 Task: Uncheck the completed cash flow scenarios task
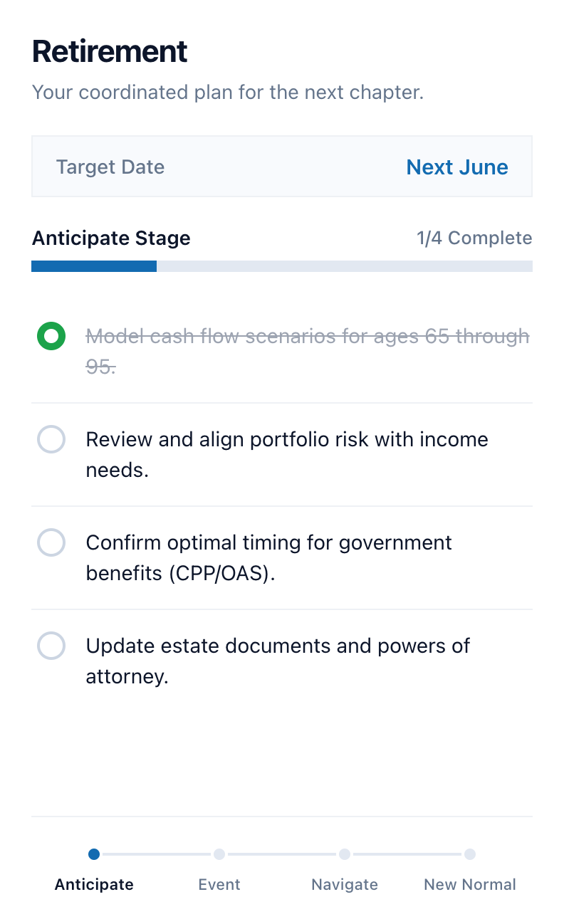51,336
